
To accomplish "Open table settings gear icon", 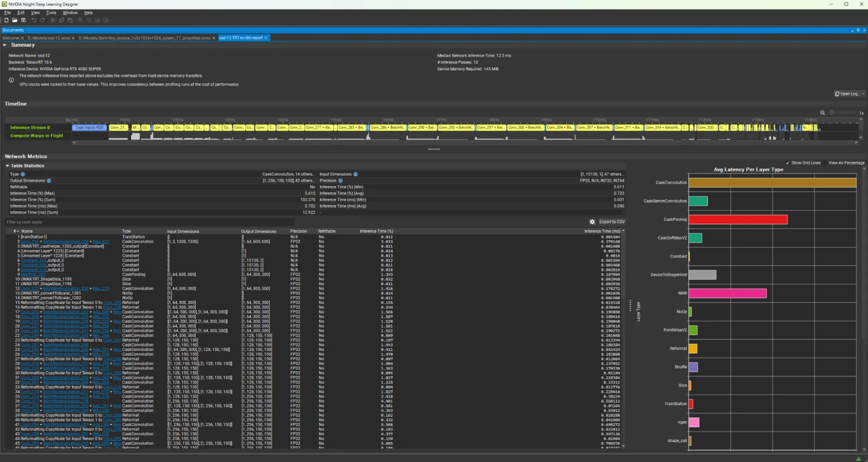I will [592, 222].
